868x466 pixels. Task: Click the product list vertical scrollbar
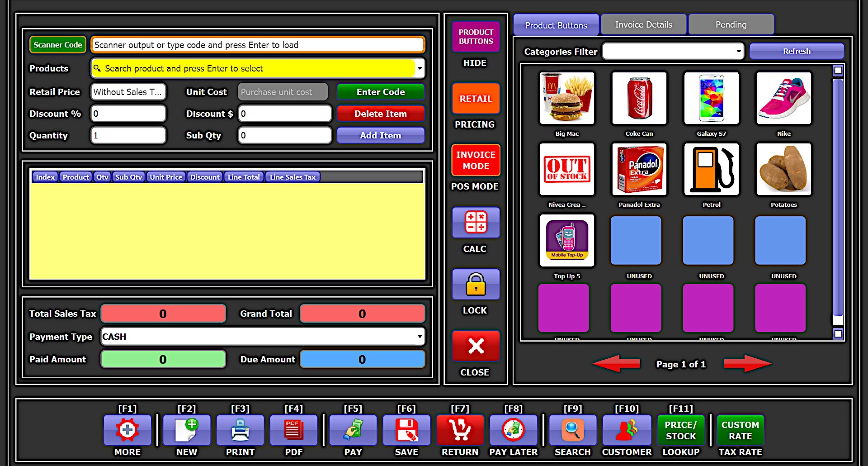[838, 197]
